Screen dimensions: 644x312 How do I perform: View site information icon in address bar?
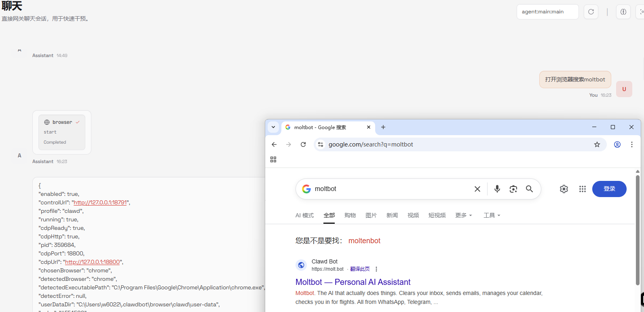coord(321,144)
